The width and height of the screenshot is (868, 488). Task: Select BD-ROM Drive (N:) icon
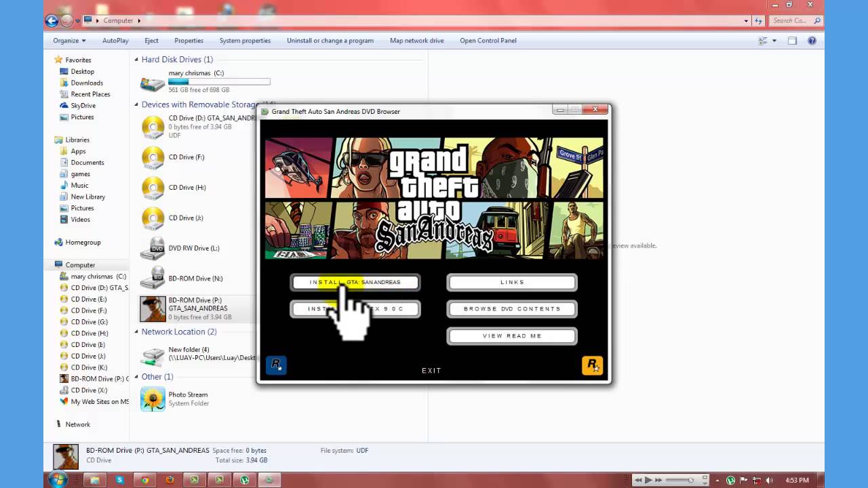click(153, 279)
